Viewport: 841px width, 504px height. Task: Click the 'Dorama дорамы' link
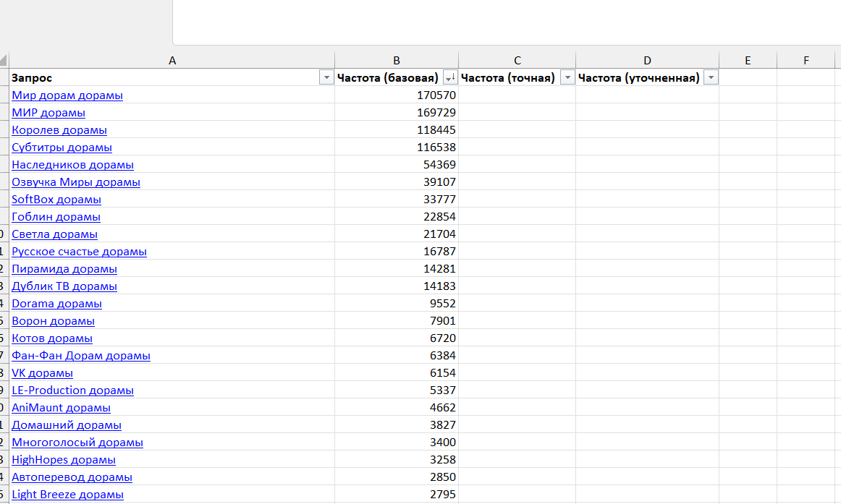tap(57, 304)
